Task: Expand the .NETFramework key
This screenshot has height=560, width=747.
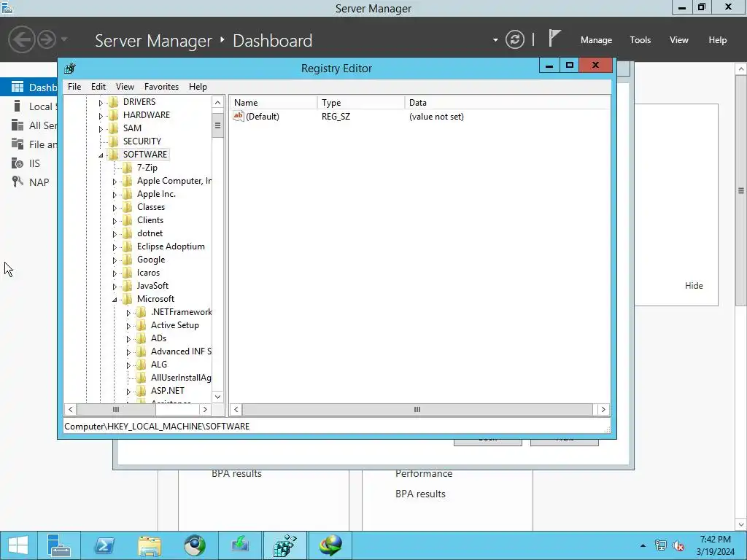Action: coord(128,313)
